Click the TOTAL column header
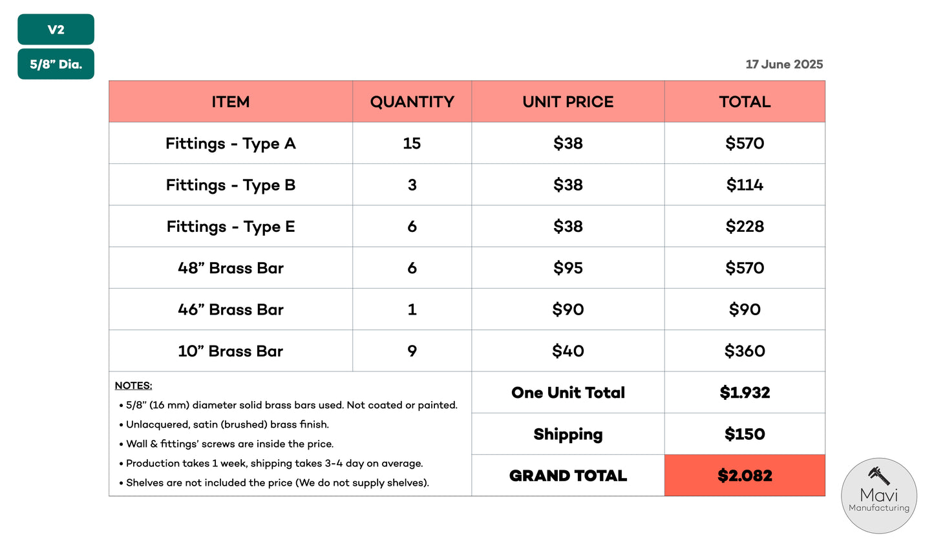This screenshot has height=560, width=934. [x=745, y=102]
